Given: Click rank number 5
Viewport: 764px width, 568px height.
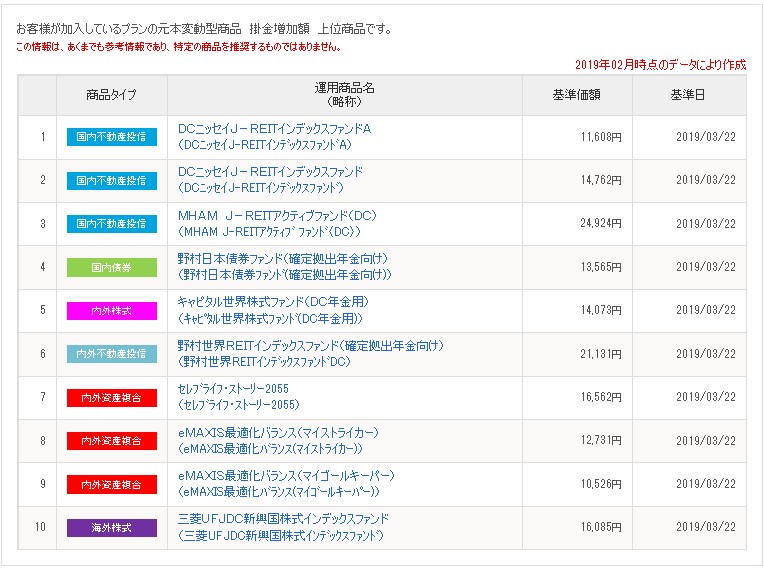Looking at the screenshot, I should click(43, 310).
